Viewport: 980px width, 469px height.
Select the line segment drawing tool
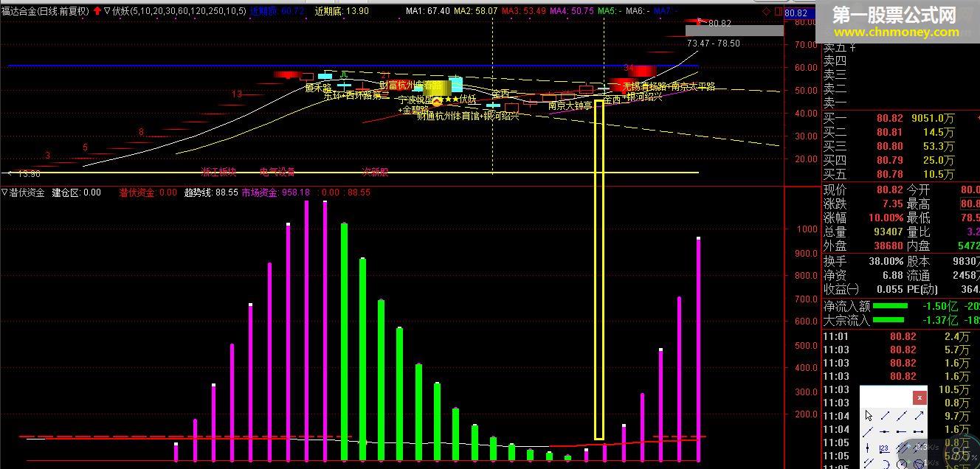[x=885, y=416]
